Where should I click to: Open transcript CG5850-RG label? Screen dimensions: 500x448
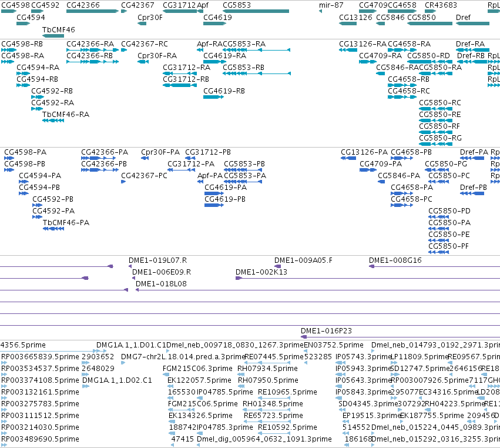(441, 138)
